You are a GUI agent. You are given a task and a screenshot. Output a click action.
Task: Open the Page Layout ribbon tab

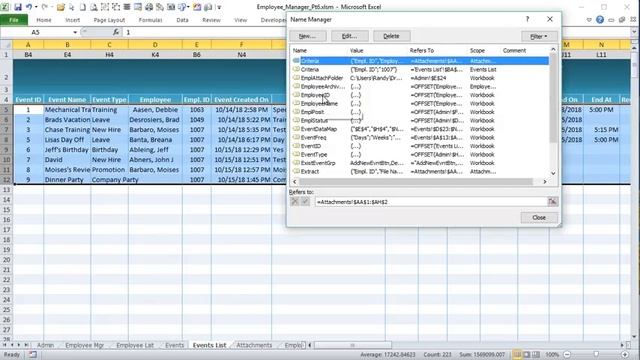[x=109, y=20]
